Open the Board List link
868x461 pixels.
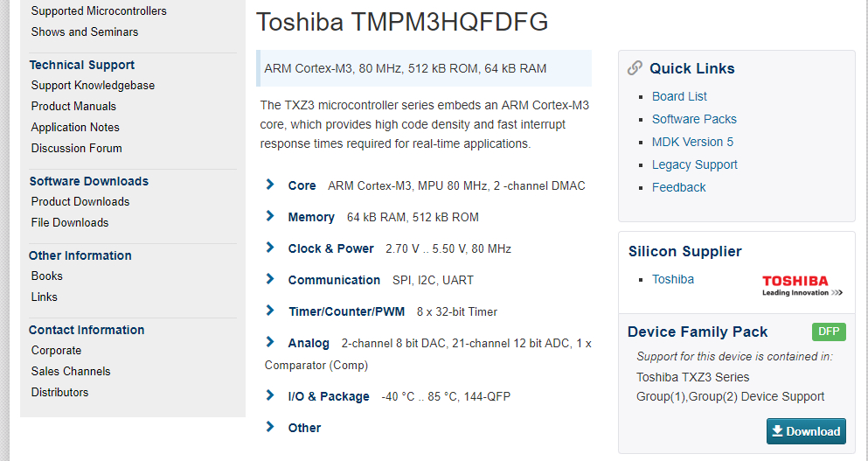[679, 96]
